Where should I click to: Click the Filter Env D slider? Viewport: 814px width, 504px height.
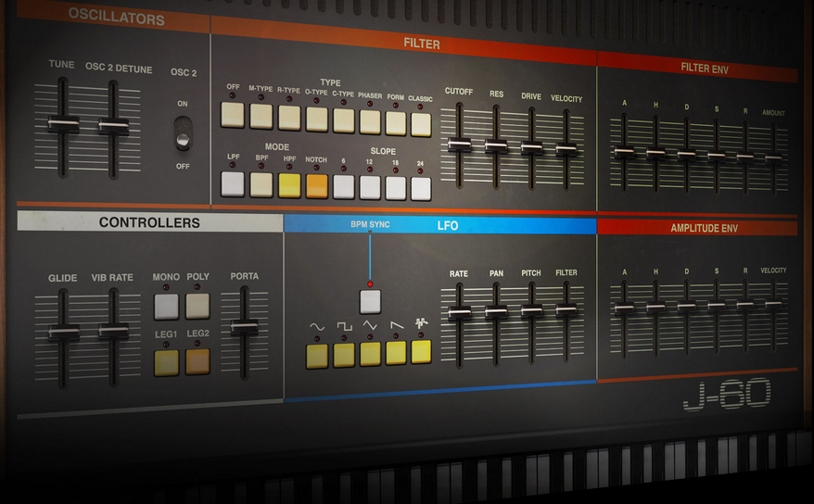point(686,155)
